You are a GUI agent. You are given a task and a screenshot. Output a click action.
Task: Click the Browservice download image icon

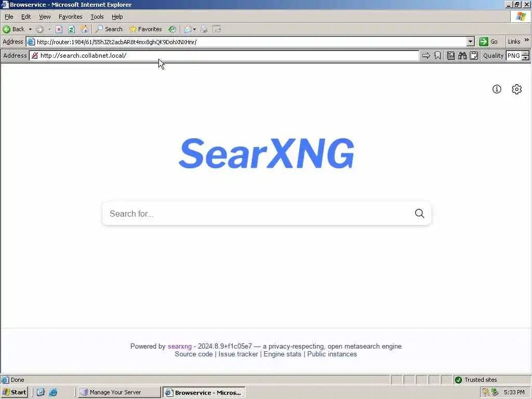tap(450, 56)
